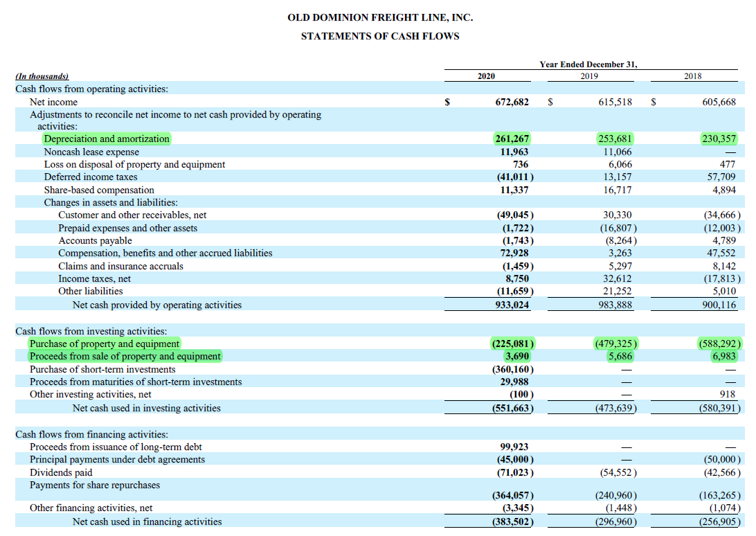
Task: Click 'Net cash used in investing activities'
Action: [x=147, y=409]
